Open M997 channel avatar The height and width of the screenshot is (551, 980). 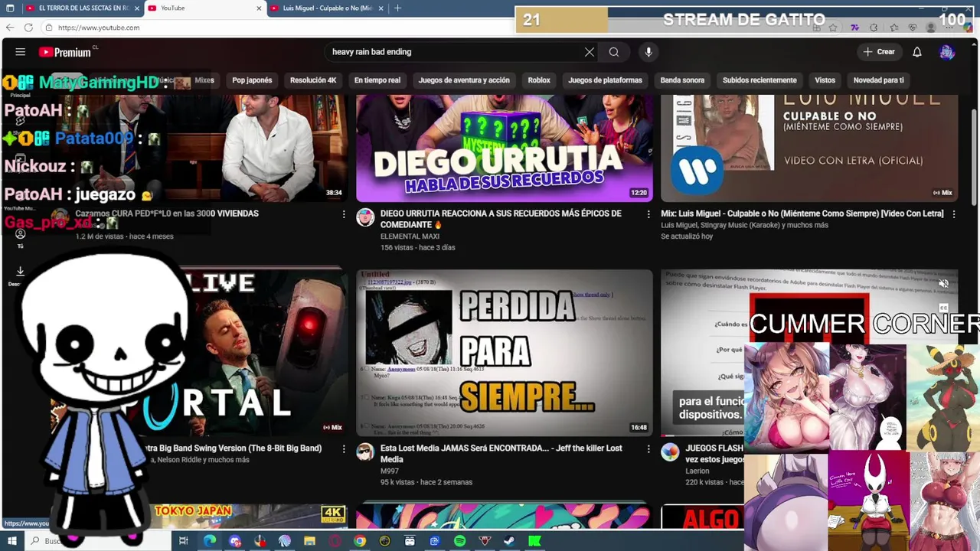coord(365,452)
